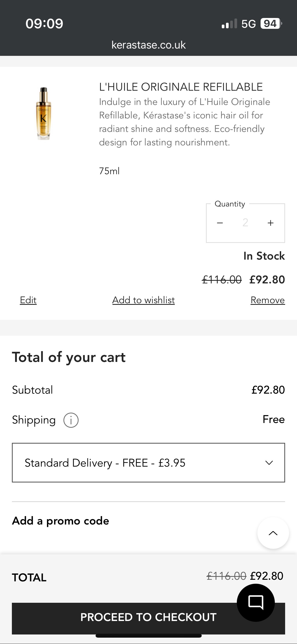Remove the item from the cart
Viewport: 297px width, 644px height.
coord(267,300)
